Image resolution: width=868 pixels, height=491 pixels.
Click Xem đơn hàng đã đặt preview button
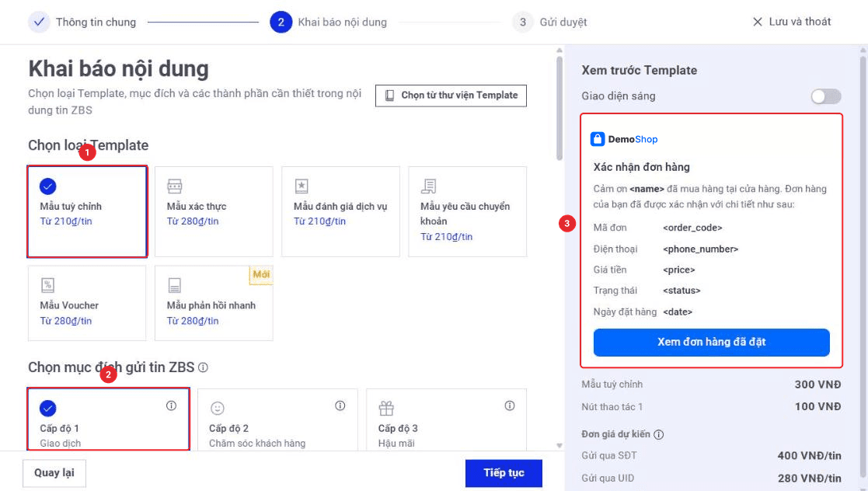click(x=711, y=342)
